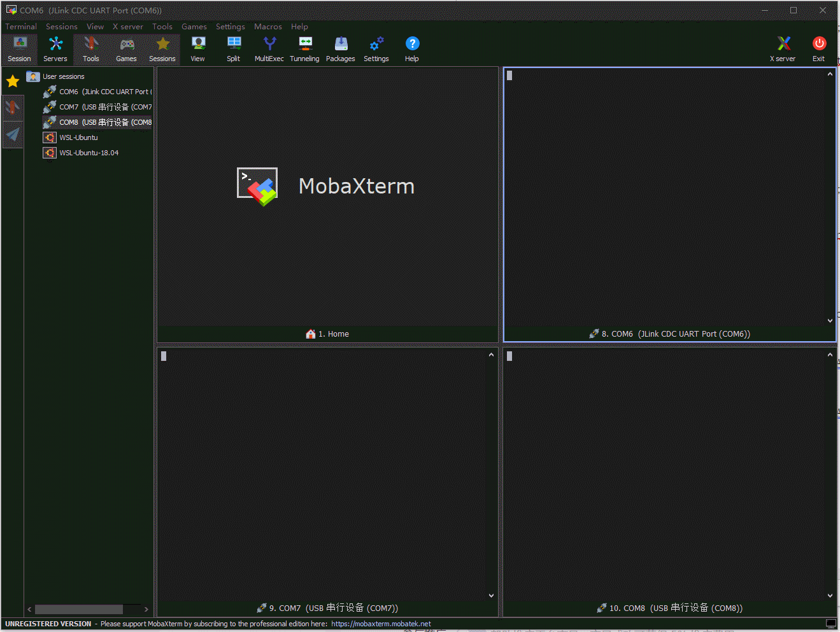Select COM8 USB serial session entry

[x=97, y=122]
